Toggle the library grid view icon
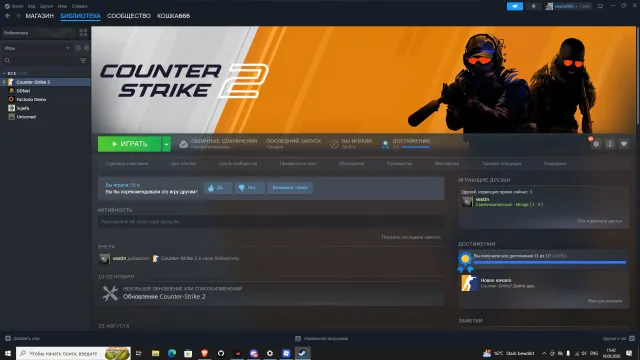The width and height of the screenshot is (640, 360). [x=83, y=33]
